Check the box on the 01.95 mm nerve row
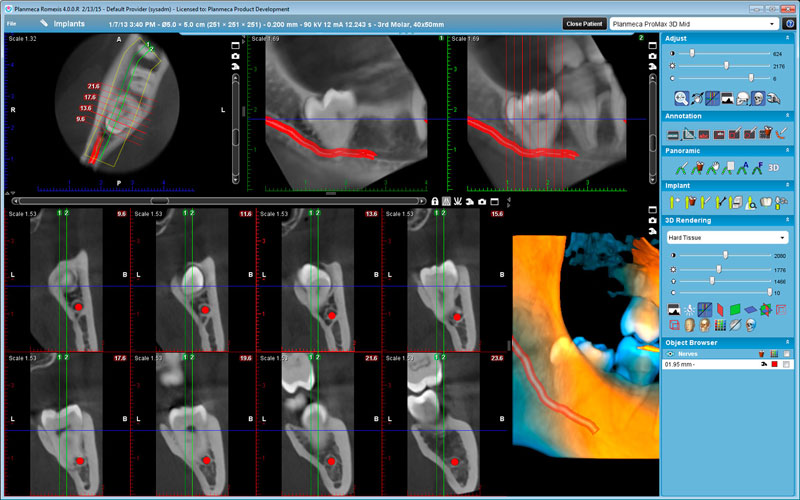Viewport: 800px width, 500px height. pyautogui.click(x=787, y=365)
